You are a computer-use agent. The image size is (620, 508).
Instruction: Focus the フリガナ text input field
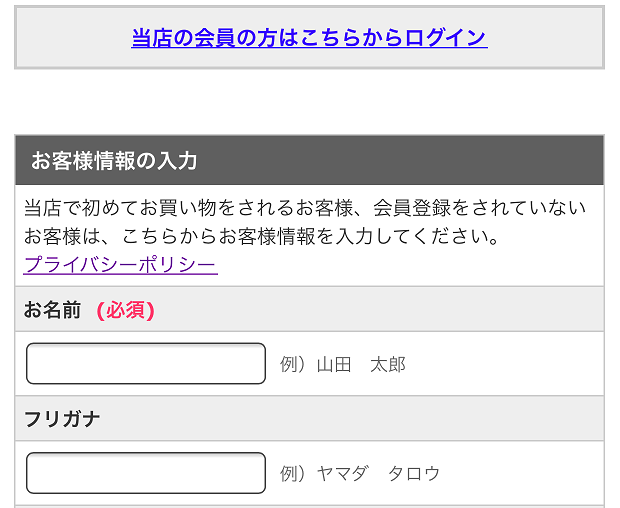click(x=146, y=473)
